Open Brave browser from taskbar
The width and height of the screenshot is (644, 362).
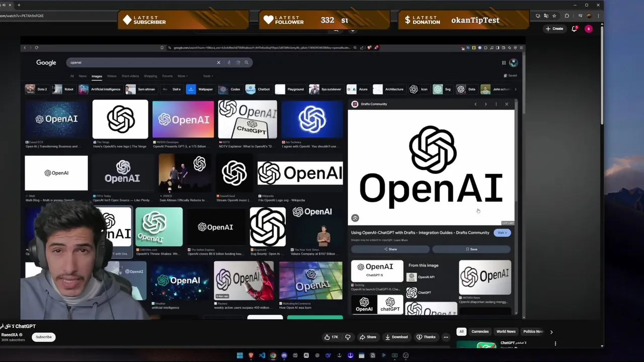pyautogui.click(x=251, y=355)
